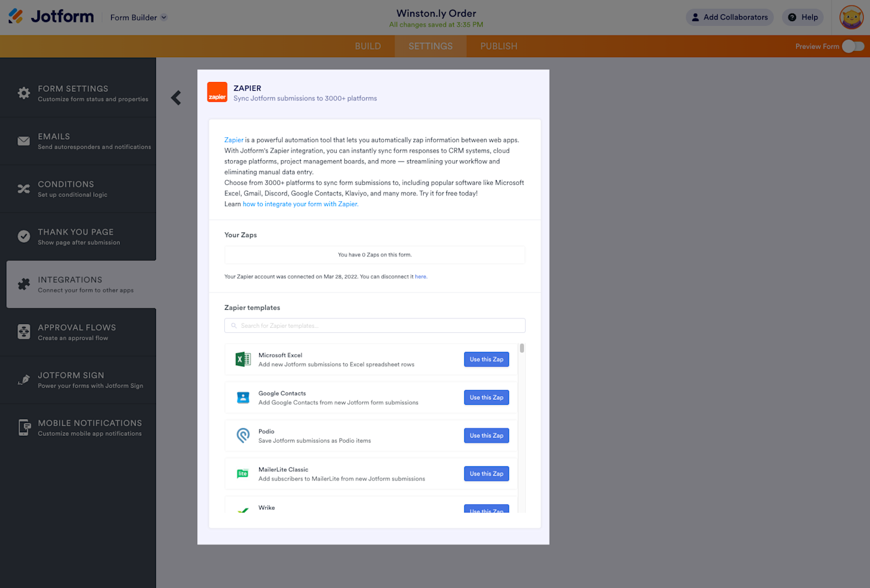Open the Help menu

pyautogui.click(x=803, y=17)
